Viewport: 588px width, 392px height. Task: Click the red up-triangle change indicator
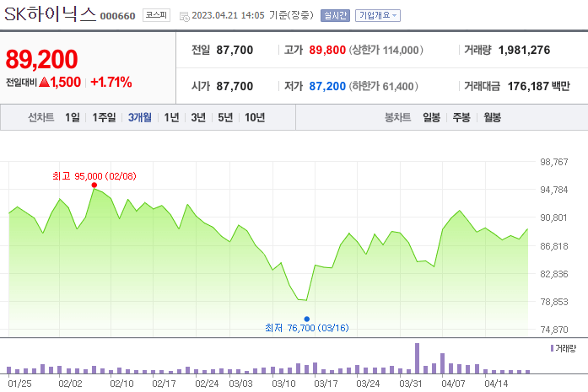pyautogui.click(x=44, y=81)
